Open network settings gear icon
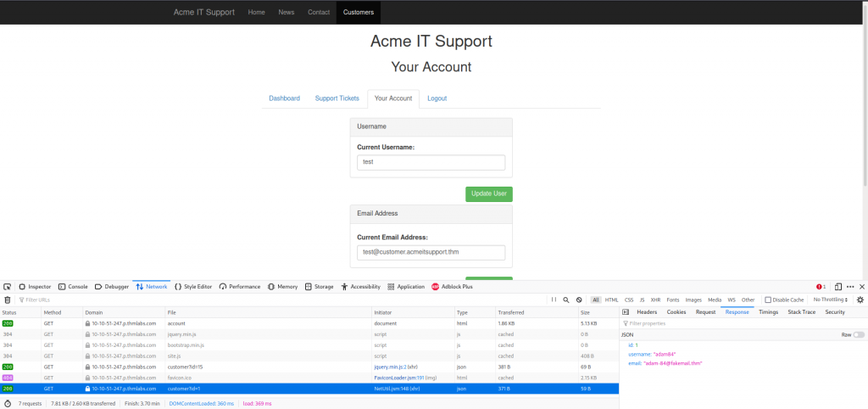 [860, 300]
